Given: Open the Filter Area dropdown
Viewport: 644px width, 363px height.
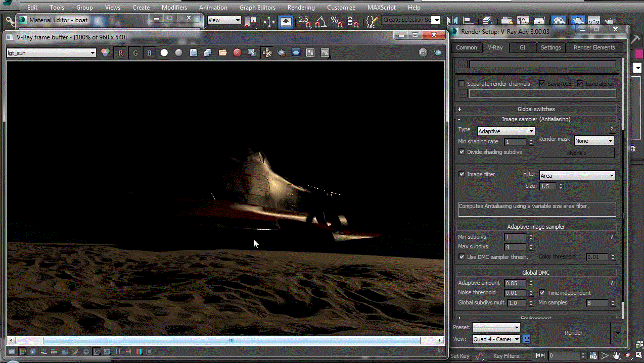Looking at the screenshot, I should [577, 176].
